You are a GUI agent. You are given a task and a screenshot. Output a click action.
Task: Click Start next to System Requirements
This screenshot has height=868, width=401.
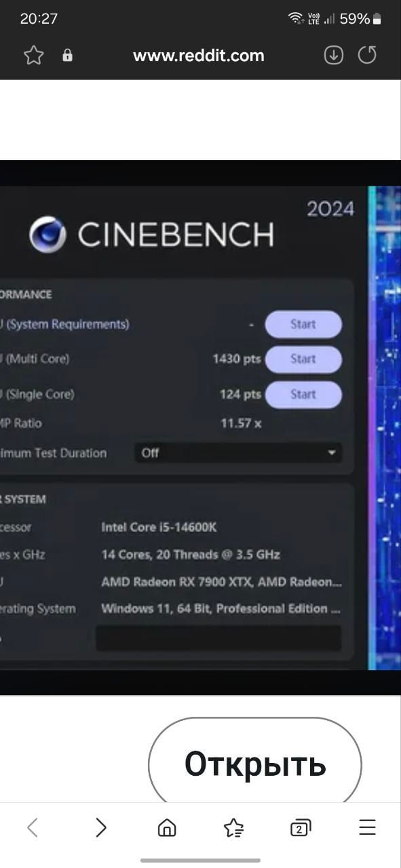click(303, 324)
